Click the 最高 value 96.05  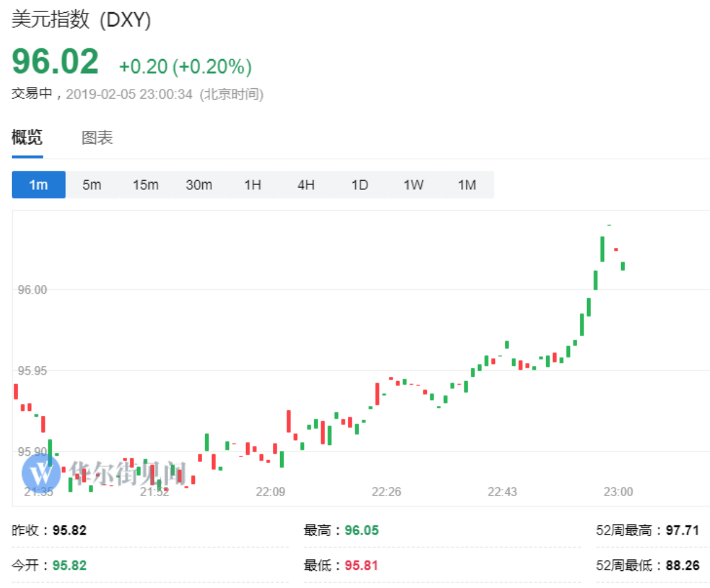tap(362, 530)
